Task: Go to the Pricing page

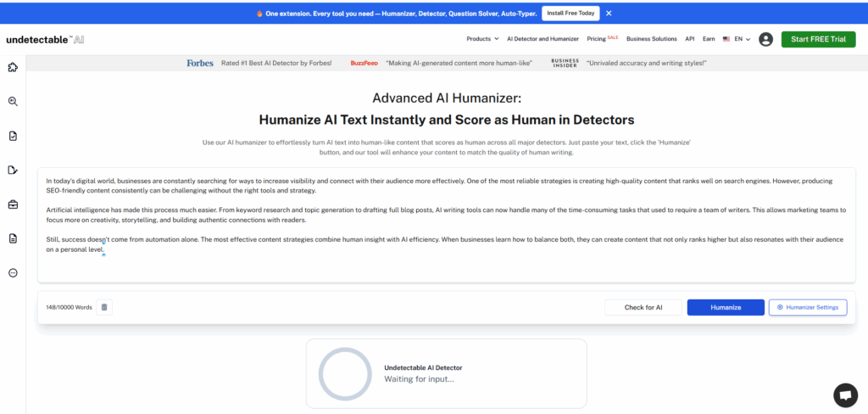Action: [x=599, y=39]
